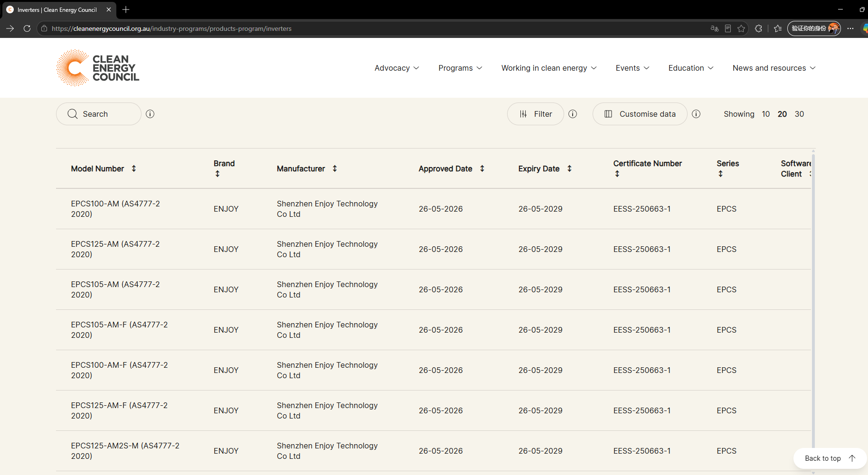This screenshot has height=475, width=868.
Task: Open the Filter button
Action: 535,114
